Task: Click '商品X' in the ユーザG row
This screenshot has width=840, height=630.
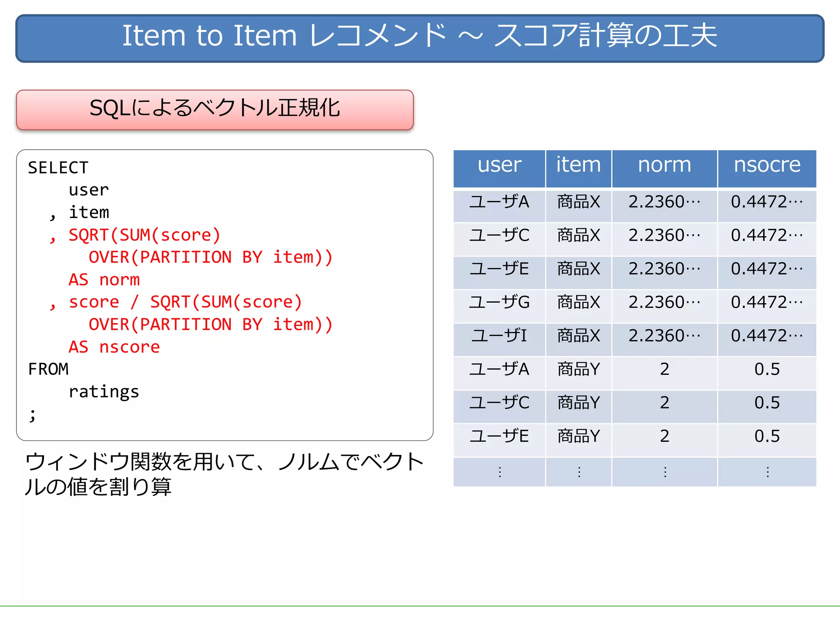Action: click(578, 303)
